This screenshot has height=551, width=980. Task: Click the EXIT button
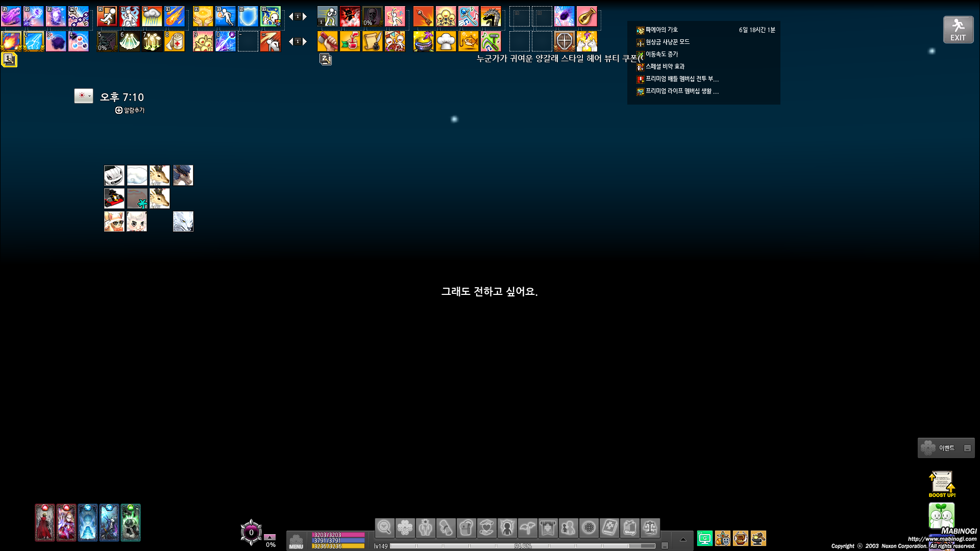coord(958,30)
